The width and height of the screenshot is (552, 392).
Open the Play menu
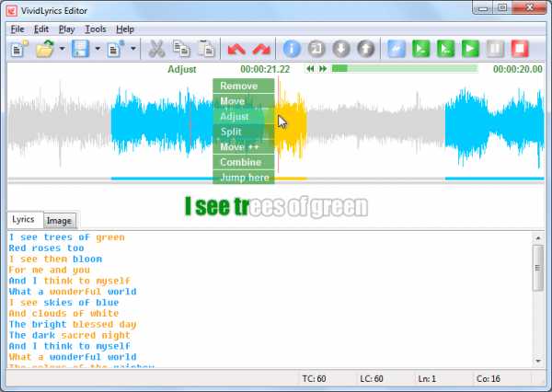(66, 29)
